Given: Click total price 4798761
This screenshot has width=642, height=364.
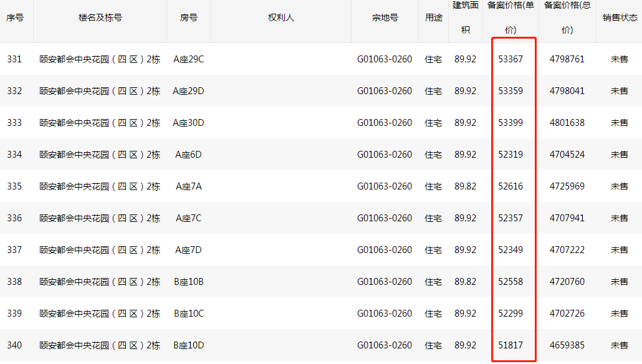Looking at the screenshot, I should coord(567,59).
